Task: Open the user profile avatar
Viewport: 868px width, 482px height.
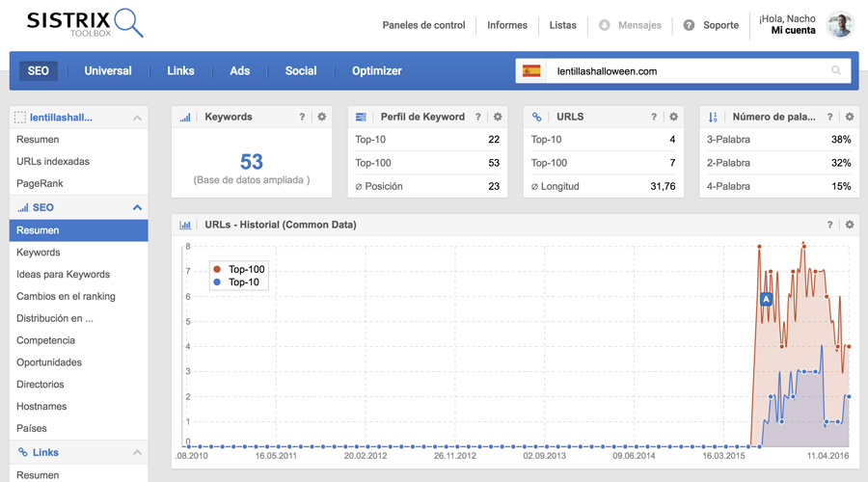Action: coord(840,25)
